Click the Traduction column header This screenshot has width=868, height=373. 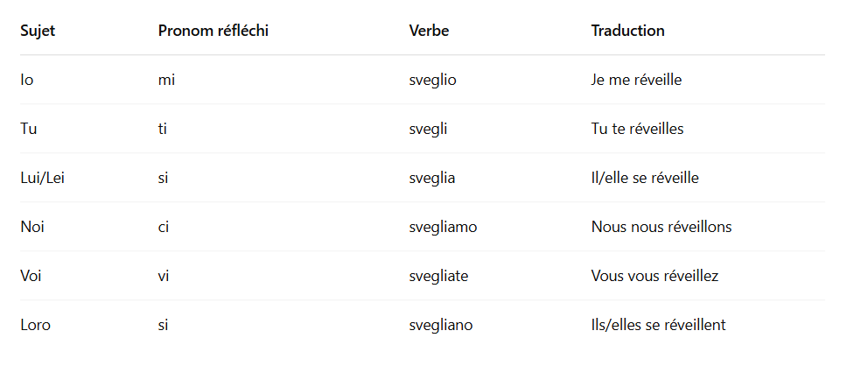pos(627,31)
